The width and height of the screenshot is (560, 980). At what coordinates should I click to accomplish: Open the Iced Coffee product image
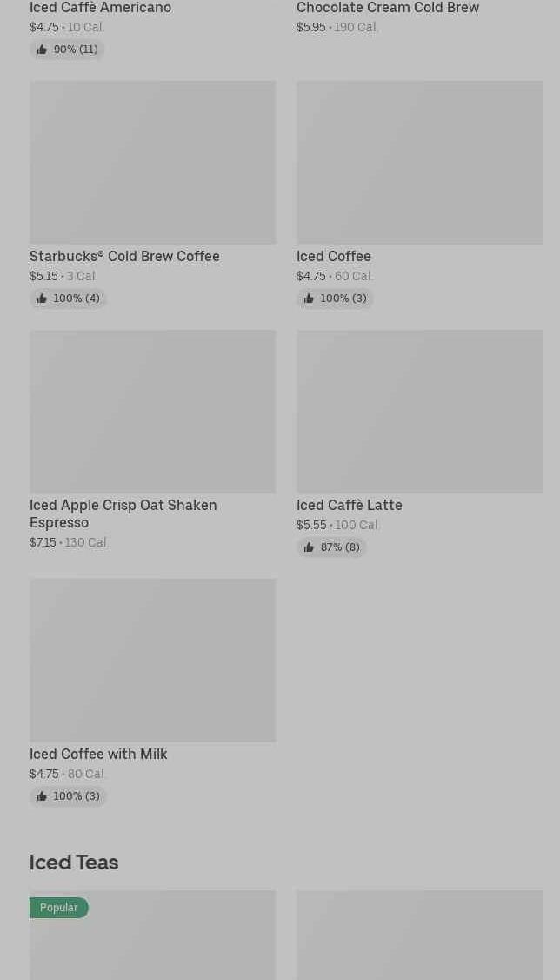click(x=419, y=163)
